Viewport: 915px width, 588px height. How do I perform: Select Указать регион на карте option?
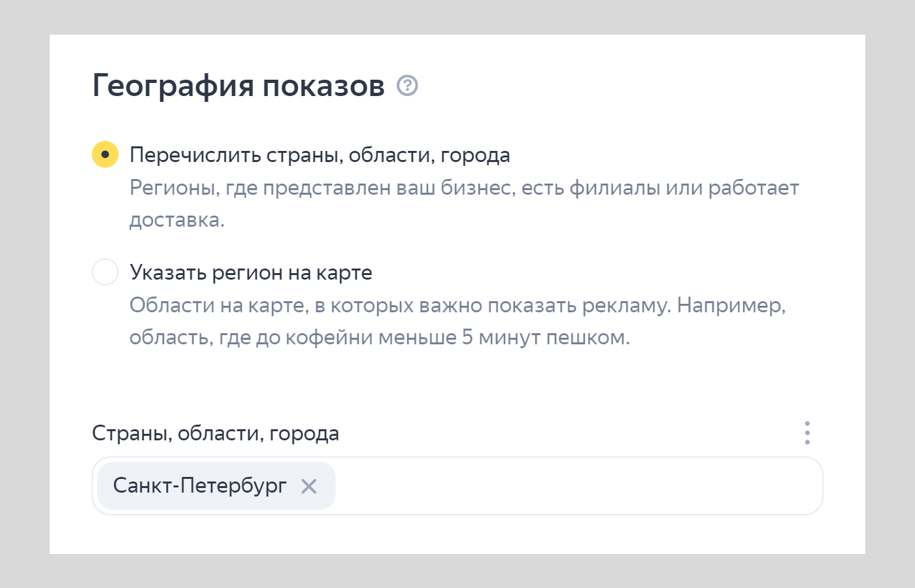[x=105, y=272]
